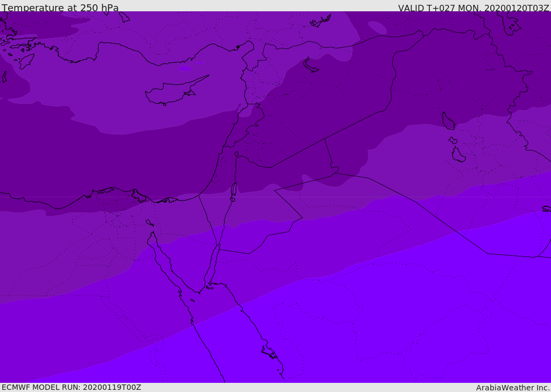The width and height of the screenshot is (551, 392).
Task: Click the 'ArabiaWeather Inc' credit text
Action: [x=512, y=388]
